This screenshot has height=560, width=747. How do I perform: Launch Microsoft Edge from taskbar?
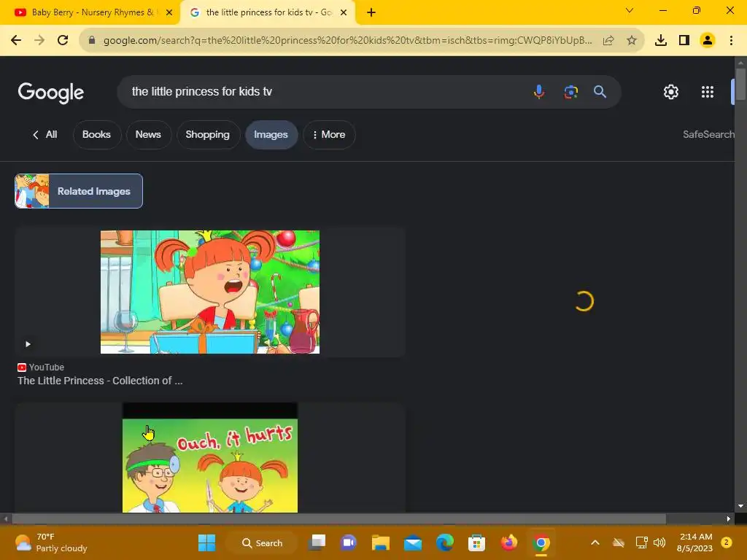pos(444,542)
